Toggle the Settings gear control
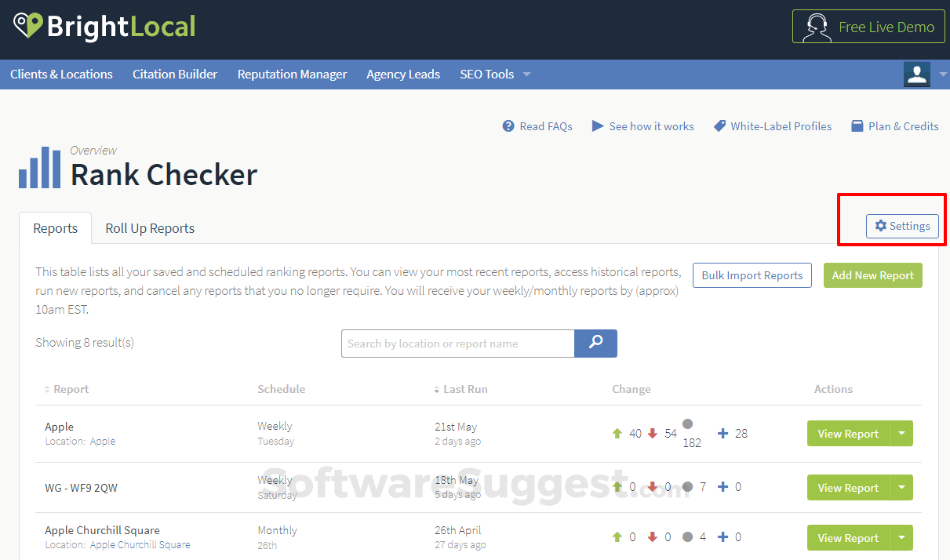 point(902,226)
